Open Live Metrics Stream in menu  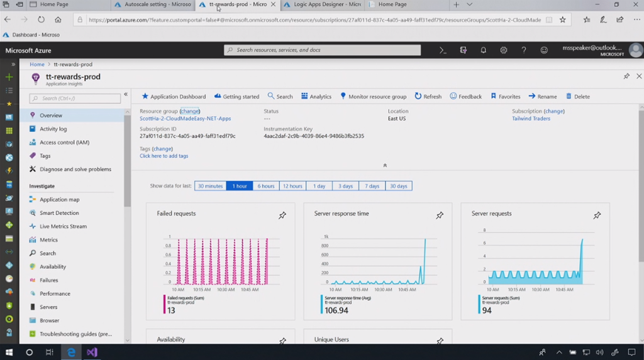[63, 226]
